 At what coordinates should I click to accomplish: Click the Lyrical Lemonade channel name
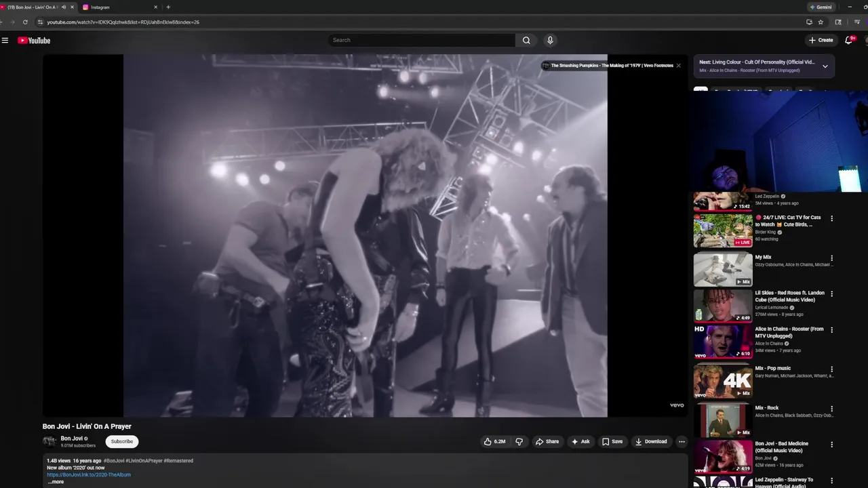click(x=772, y=307)
